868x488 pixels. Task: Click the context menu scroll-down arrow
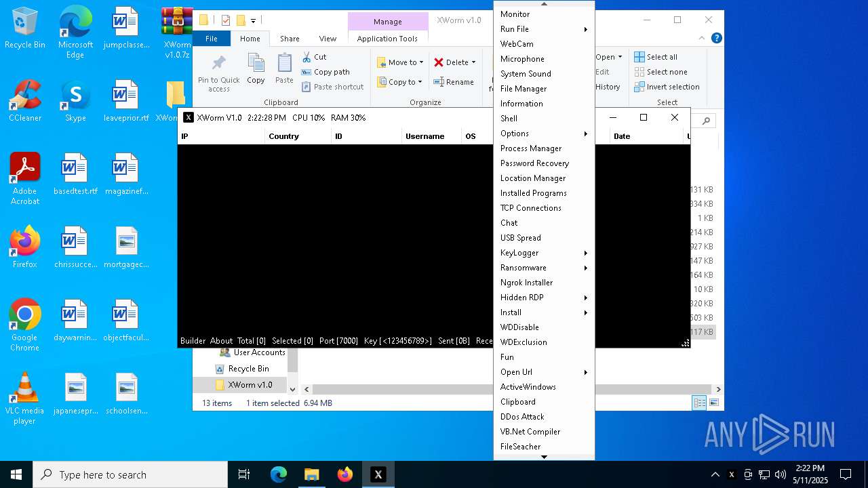click(544, 457)
